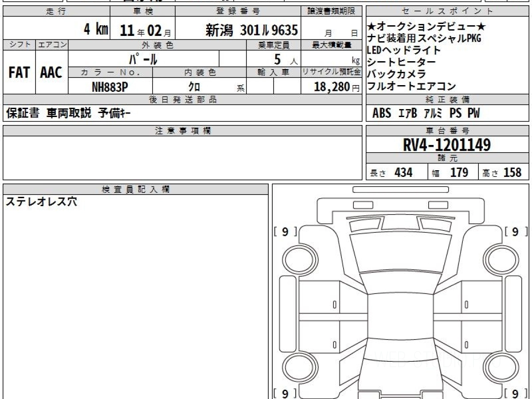Select sales point "LEDヘッドライト"
The width and height of the screenshot is (532, 399).
tap(404, 50)
